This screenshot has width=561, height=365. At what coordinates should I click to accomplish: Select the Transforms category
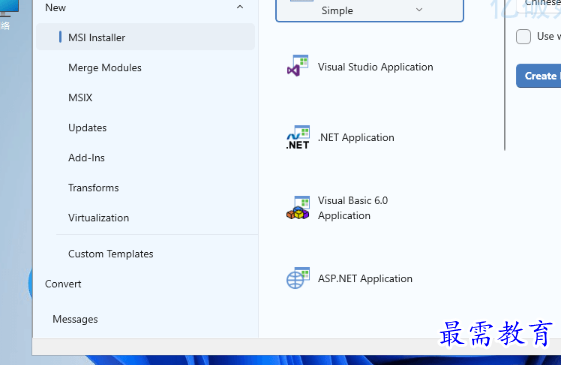pyautogui.click(x=93, y=188)
